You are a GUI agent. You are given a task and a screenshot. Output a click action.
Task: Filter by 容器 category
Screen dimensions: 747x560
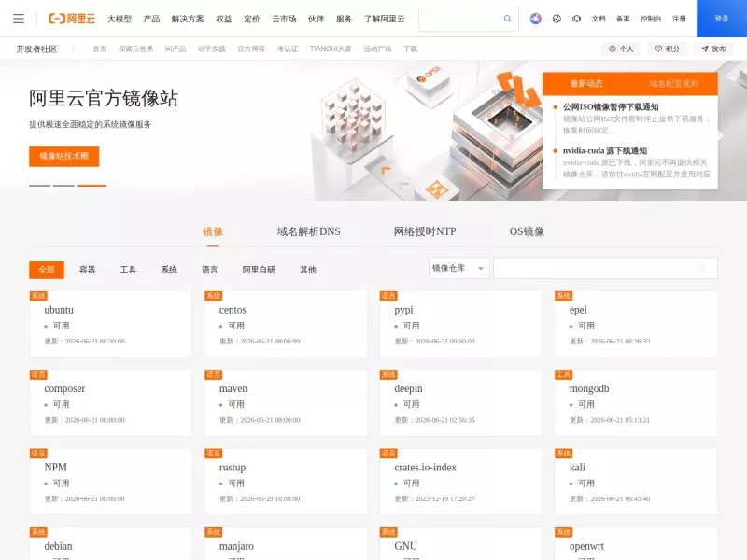[87, 270]
